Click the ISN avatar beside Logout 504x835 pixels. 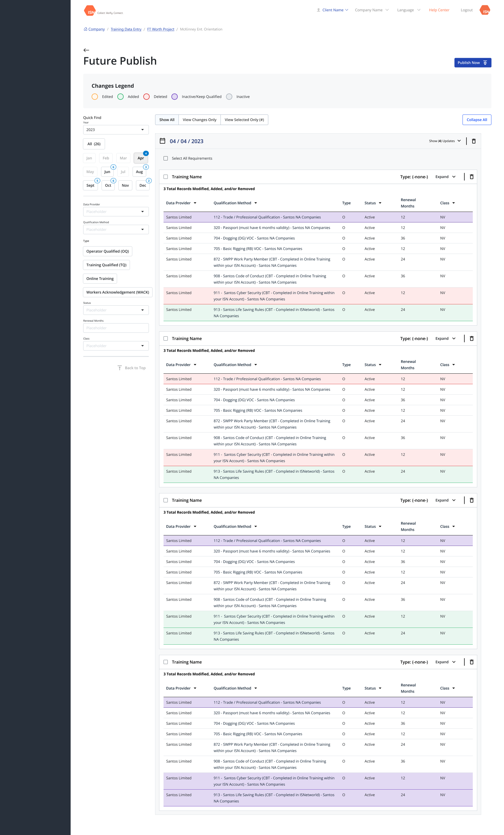pos(485,10)
